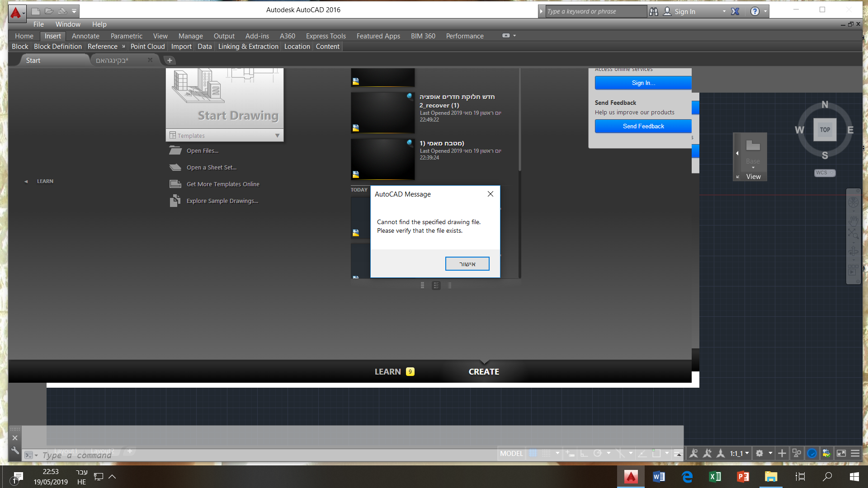Open the Autodesk Exchange Apps icon
The image size is (868, 488).
(736, 12)
